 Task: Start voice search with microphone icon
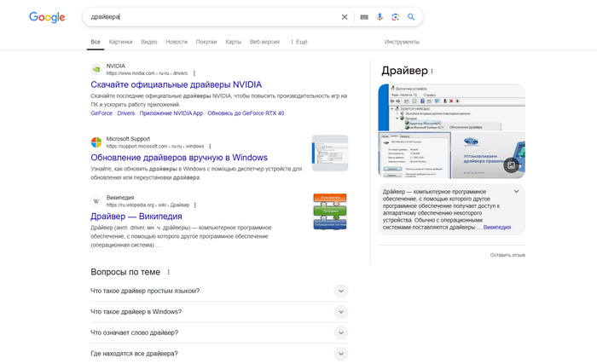[x=380, y=17]
